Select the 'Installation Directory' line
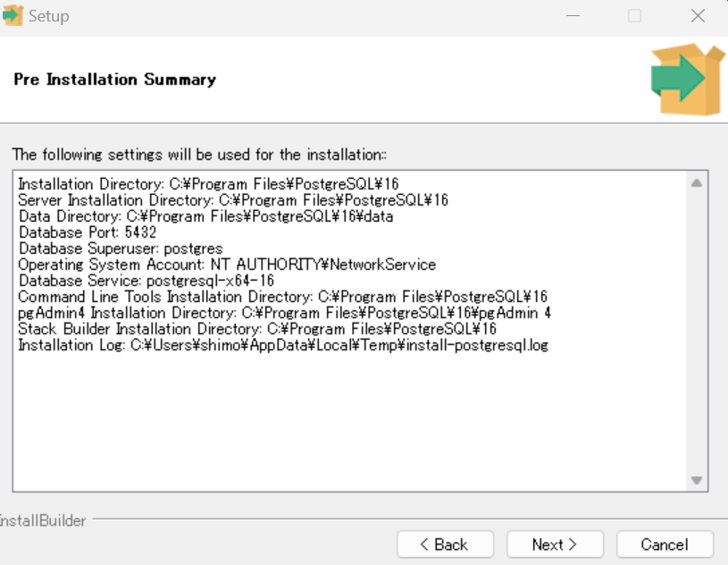Viewport: 728px width, 565px height. (x=208, y=184)
